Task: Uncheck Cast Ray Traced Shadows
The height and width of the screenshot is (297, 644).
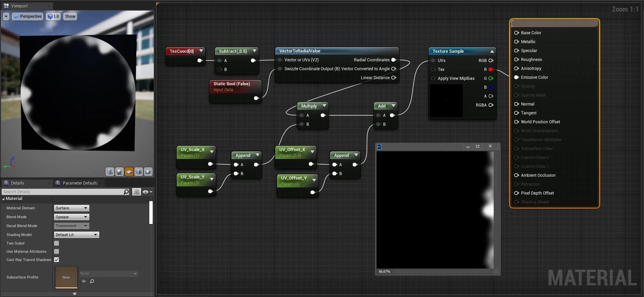Action: 56,260
